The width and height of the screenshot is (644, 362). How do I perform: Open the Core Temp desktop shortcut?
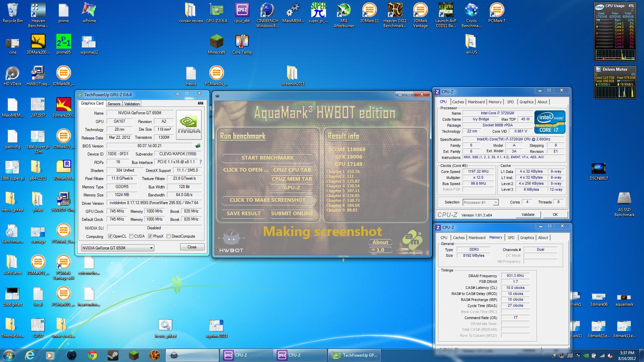coord(242,44)
